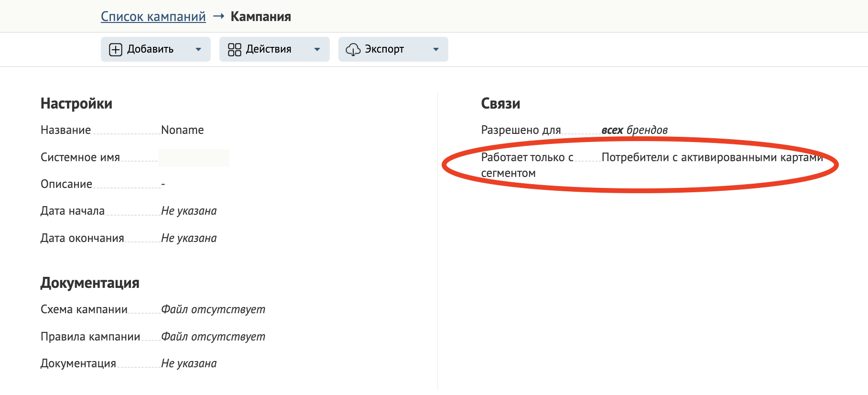
Task: Click the cloud download icon for Экспорт
Action: click(353, 49)
